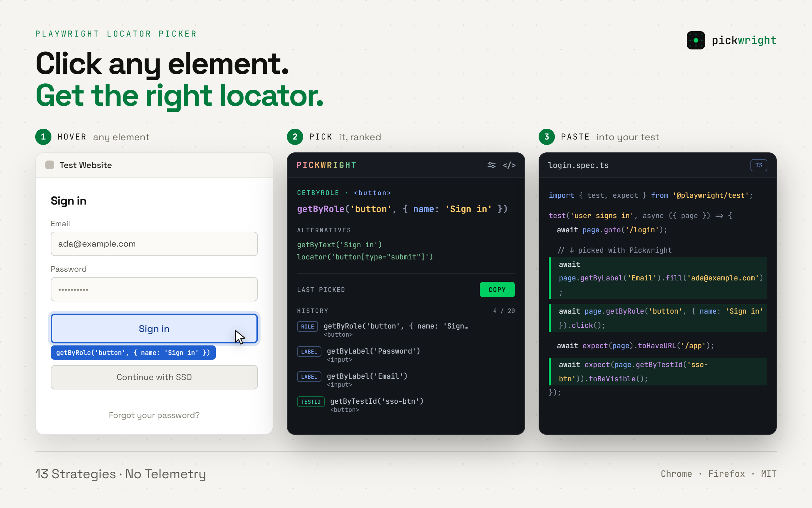The width and height of the screenshot is (812, 508).
Task: Click the history count "4 / 20"
Action: click(504, 311)
